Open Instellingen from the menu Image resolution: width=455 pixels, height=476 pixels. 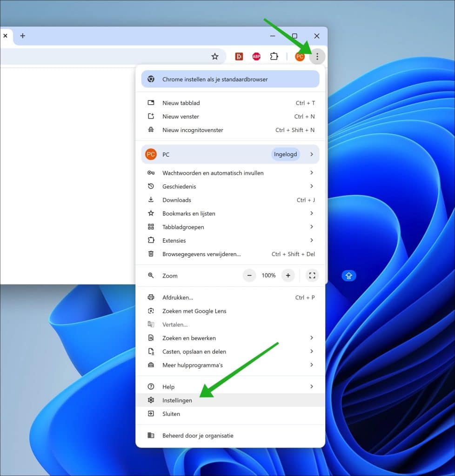(230, 400)
